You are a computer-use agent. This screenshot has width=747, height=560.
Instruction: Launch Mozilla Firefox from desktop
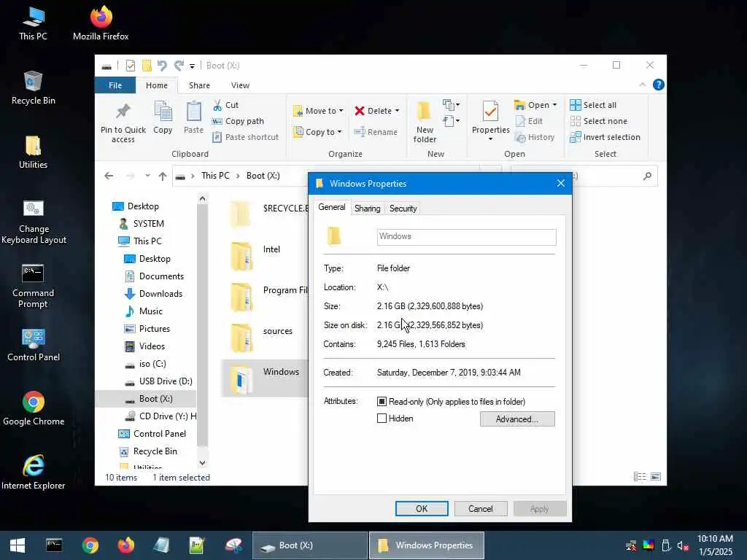pyautogui.click(x=101, y=24)
